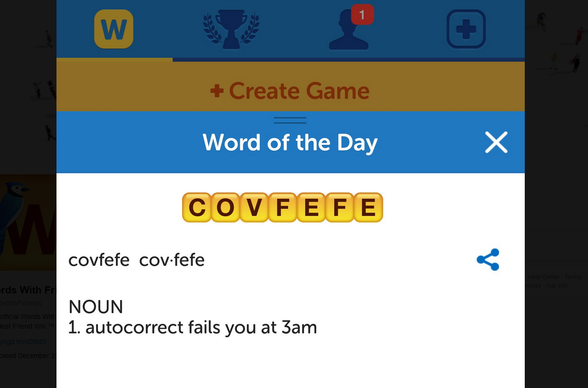Screen dimensions: 588x388
Task: Click the blue plus square icon
Action: tap(466, 29)
